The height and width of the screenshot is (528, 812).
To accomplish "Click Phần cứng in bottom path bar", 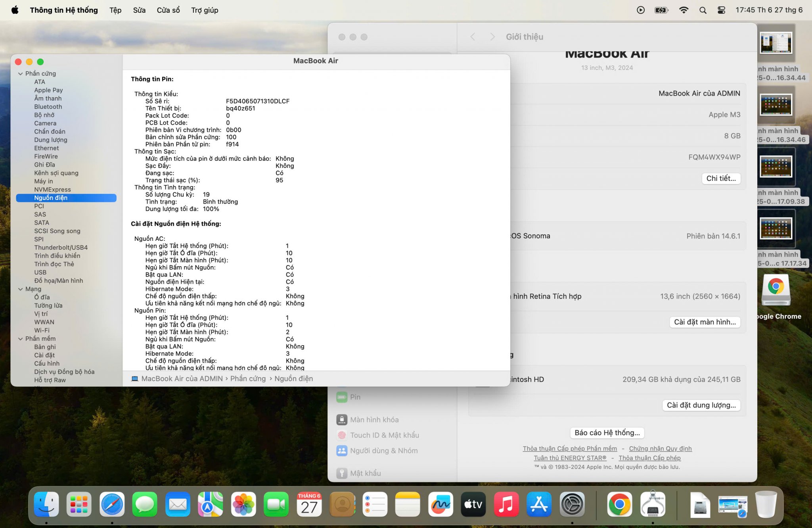I will click(x=248, y=379).
